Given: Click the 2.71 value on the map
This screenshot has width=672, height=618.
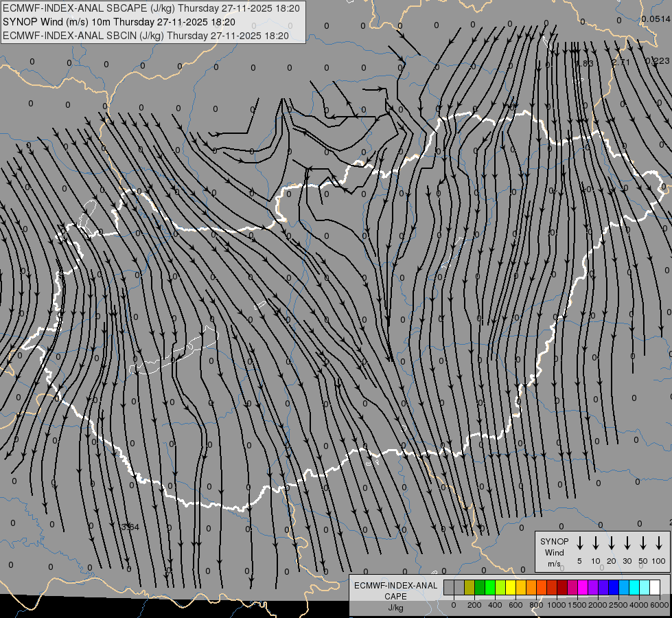Looking at the screenshot, I should [x=621, y=62].
